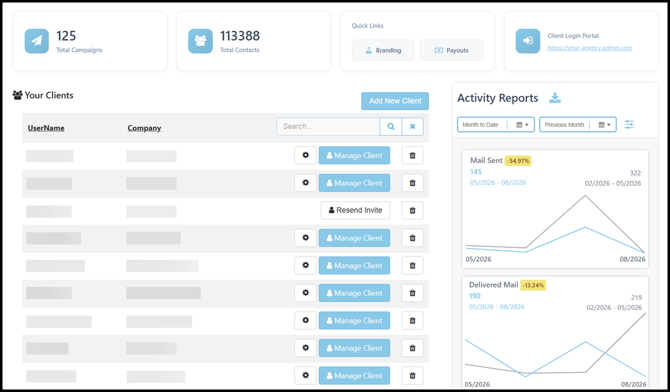Screen dimensions: 670x392
Task: Click the Delivered Mail 05/2026 - 08/2026 date range
Action: tap(497, 307)
